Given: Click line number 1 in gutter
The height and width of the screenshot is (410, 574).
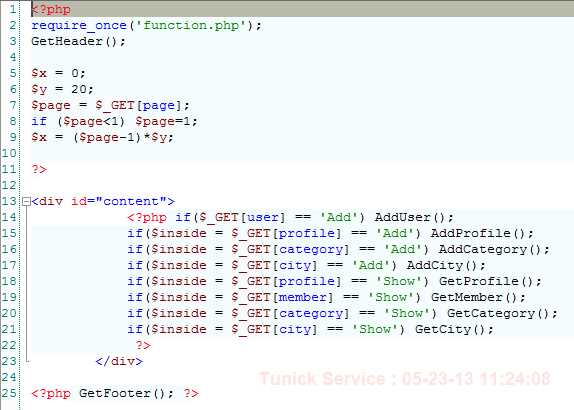Looking at the screenshot, I should [x=13, y=9].
